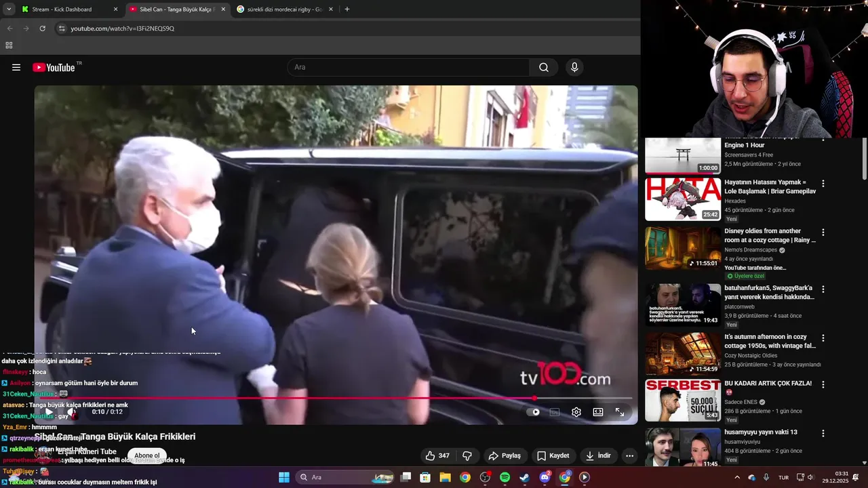Open options menu for Hayatının Hatasını Yapmak video

tap(823, 184)
